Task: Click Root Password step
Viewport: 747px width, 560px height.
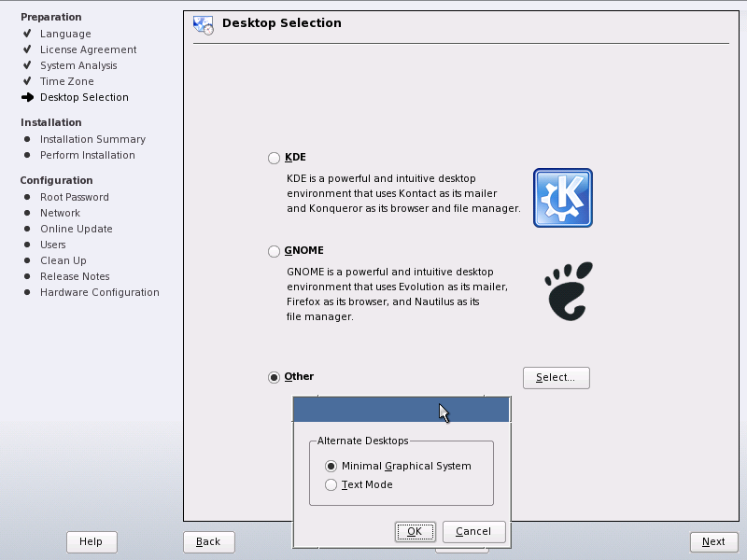Action: pyautogui.click(x=75, y=197)
